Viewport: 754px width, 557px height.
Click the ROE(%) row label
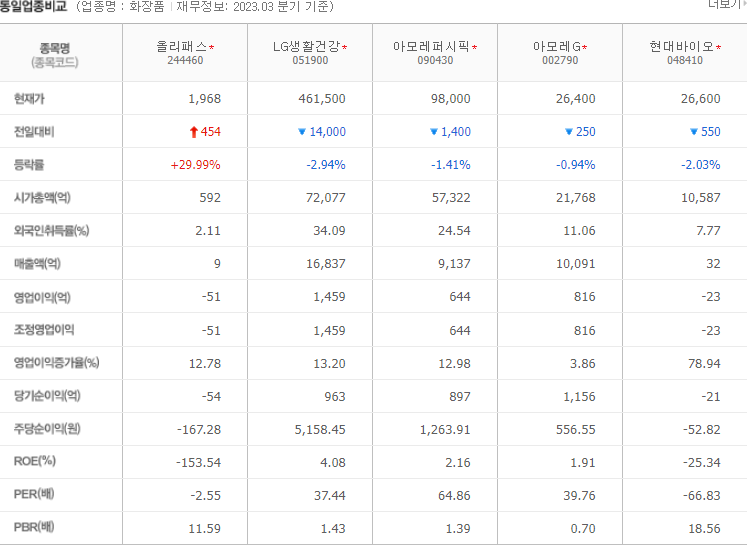coord(35,461)
